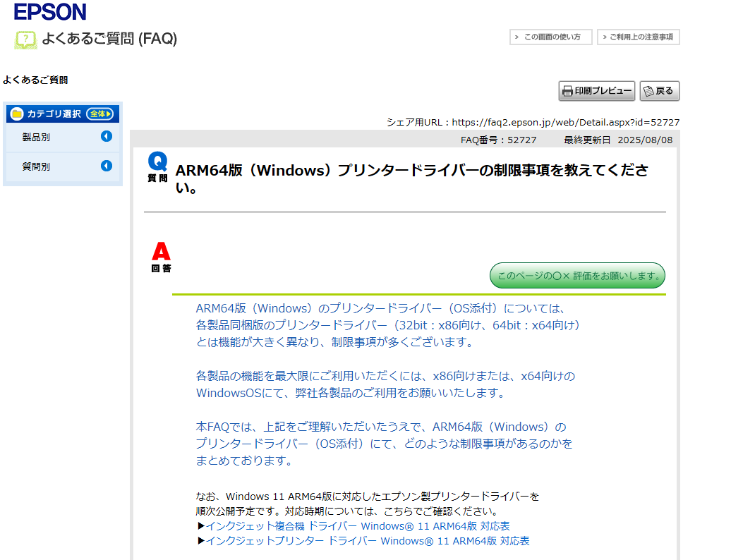Image resolution: width=731 pixels, height=560 pixels.
Task: Click the 印刷プレビュー button
Action: [597, 91]
